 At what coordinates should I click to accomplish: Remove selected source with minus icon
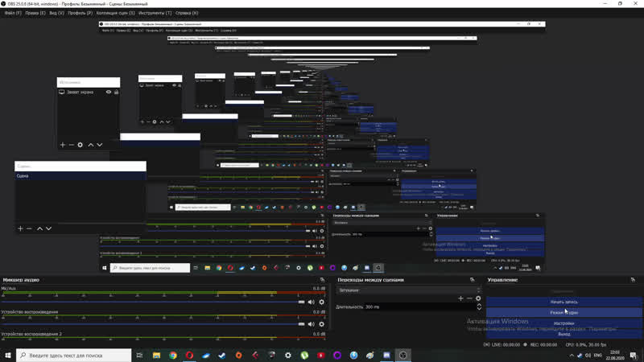pyautogui.click(x=72, y=145)
